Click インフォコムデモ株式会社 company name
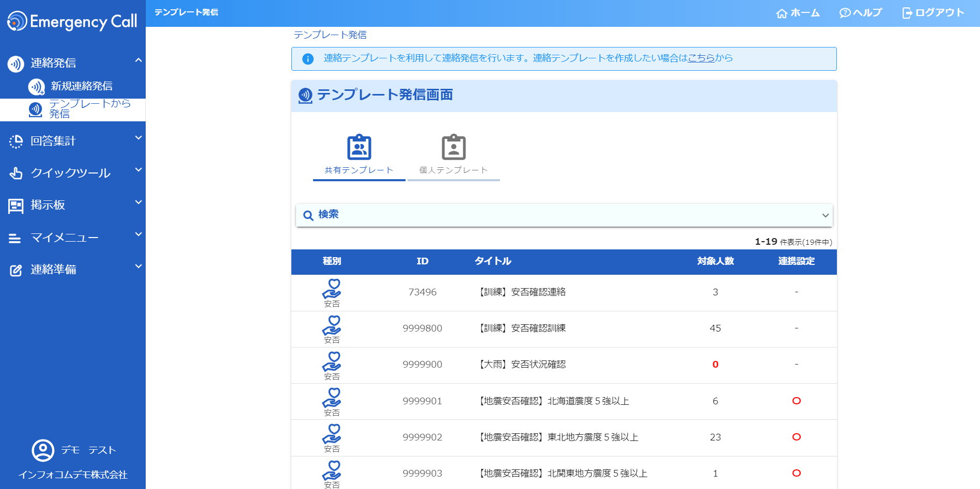The height and width of the screenshot is (489, 980). point(73,475)
